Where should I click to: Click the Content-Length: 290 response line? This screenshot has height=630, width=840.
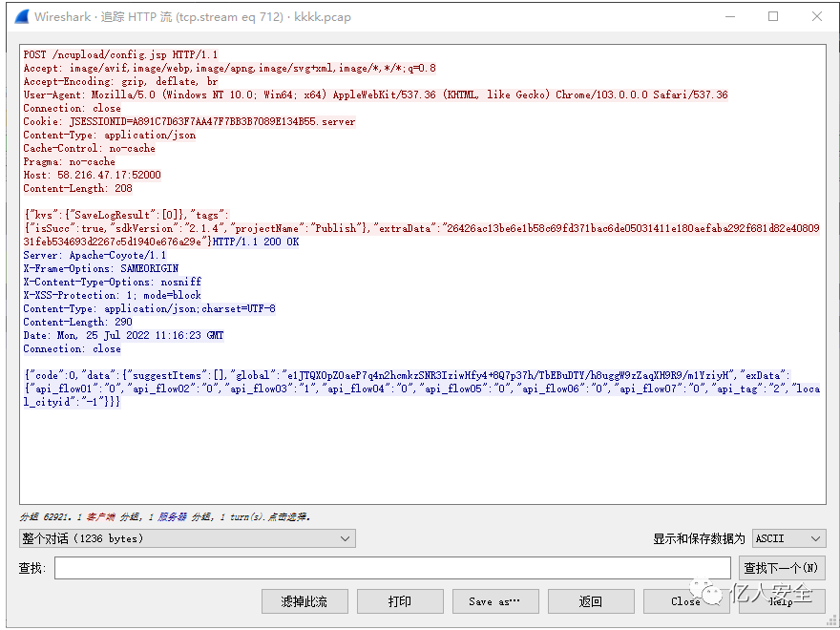77,322
